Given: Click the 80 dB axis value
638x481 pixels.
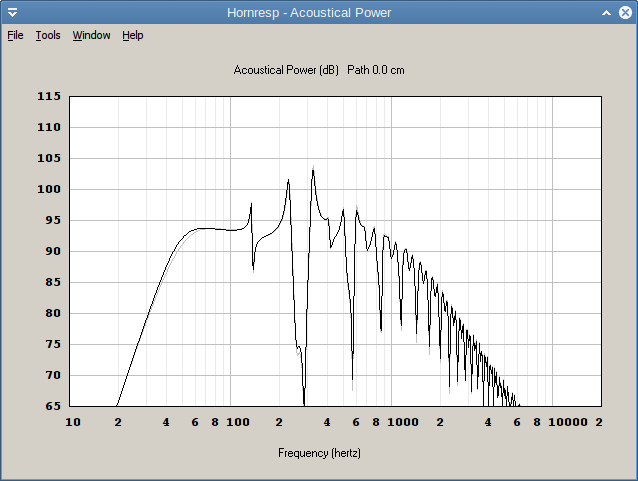Looking at the screenshot, I should (53, 313).
